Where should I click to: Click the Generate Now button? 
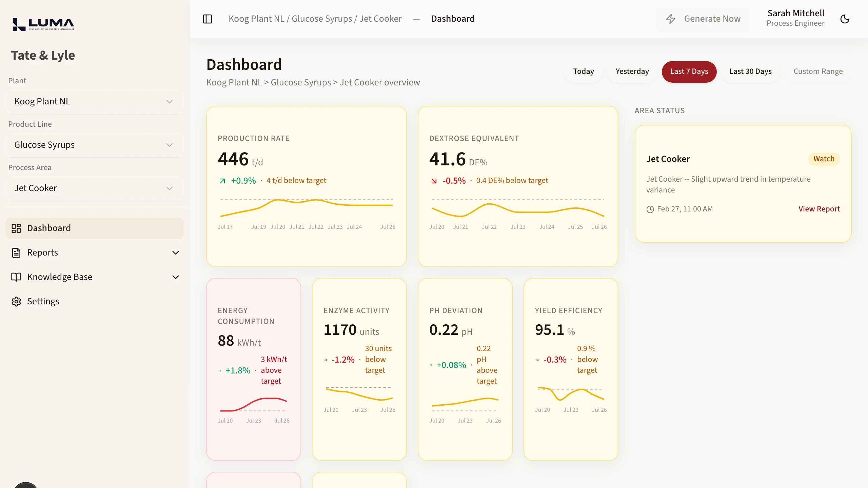point(703,19)
